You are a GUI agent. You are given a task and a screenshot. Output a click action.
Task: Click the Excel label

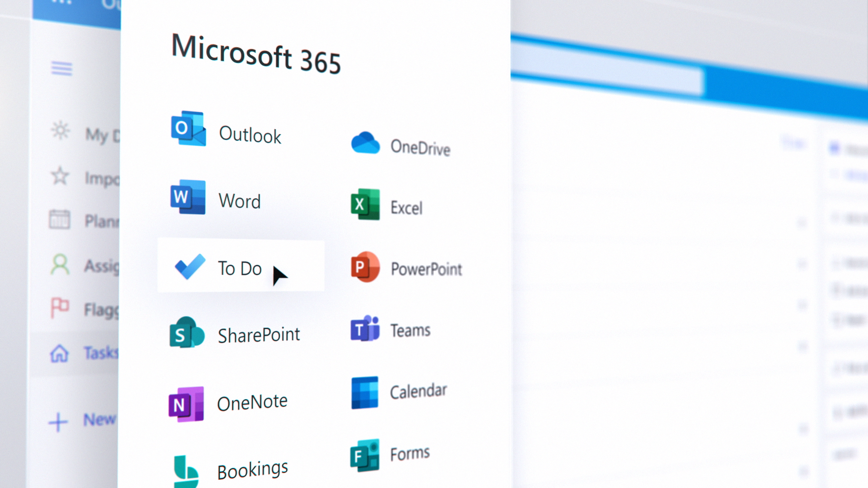pos(406,208)
